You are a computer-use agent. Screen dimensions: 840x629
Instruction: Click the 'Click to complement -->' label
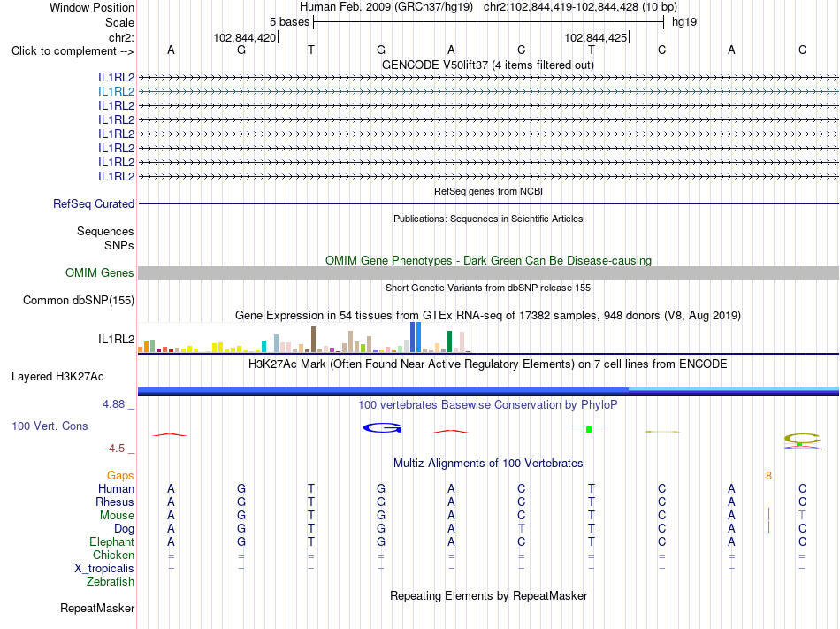tap(73, 51)
